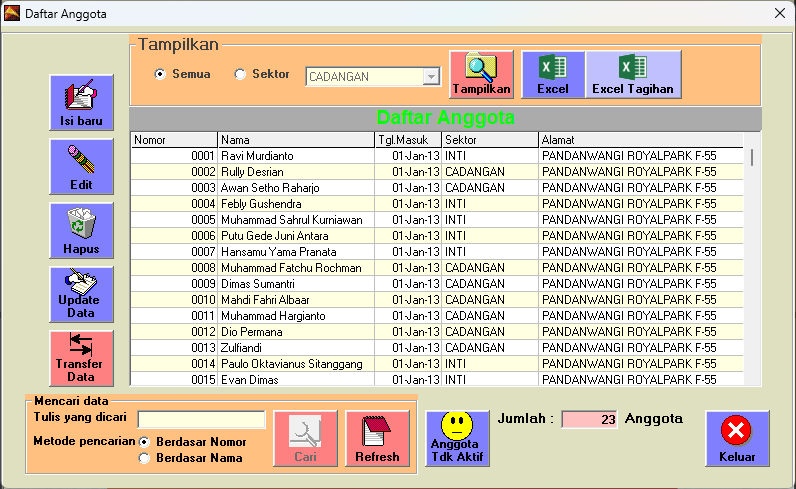796x489 pixels.
Task: Select the row for Zulfiandi
Action: [x=437, y=348]
